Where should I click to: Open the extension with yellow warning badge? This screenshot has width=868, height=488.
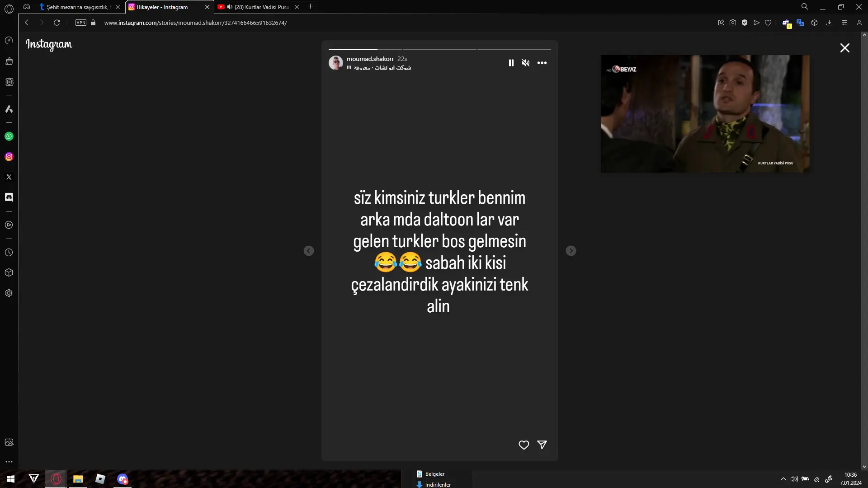787,23
